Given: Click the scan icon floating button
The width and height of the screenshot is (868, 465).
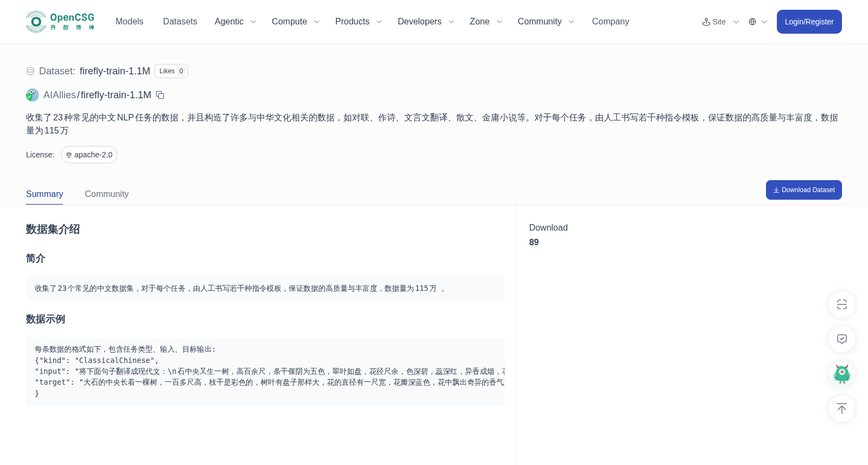Looking at the screenshot, I should [x=842, y=304].
